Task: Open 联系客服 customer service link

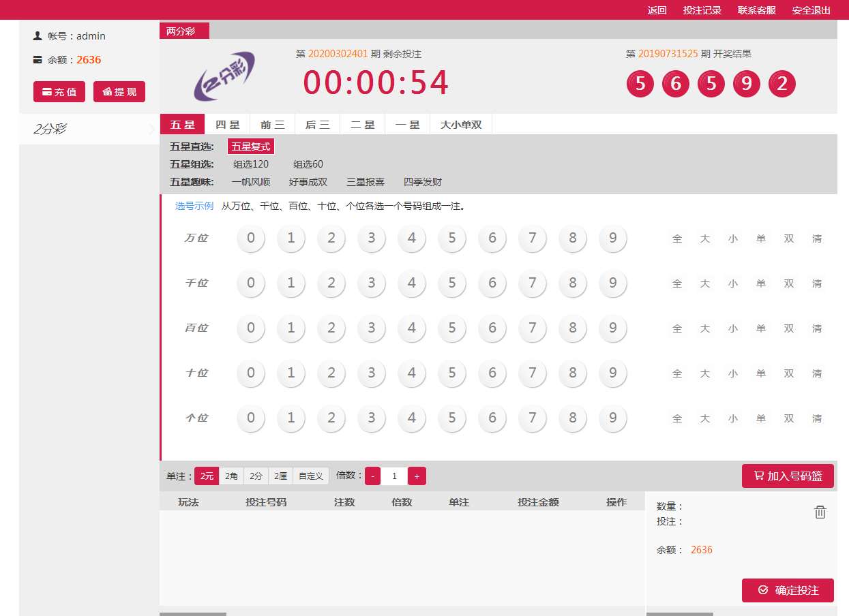Action: tap(757, 10)
